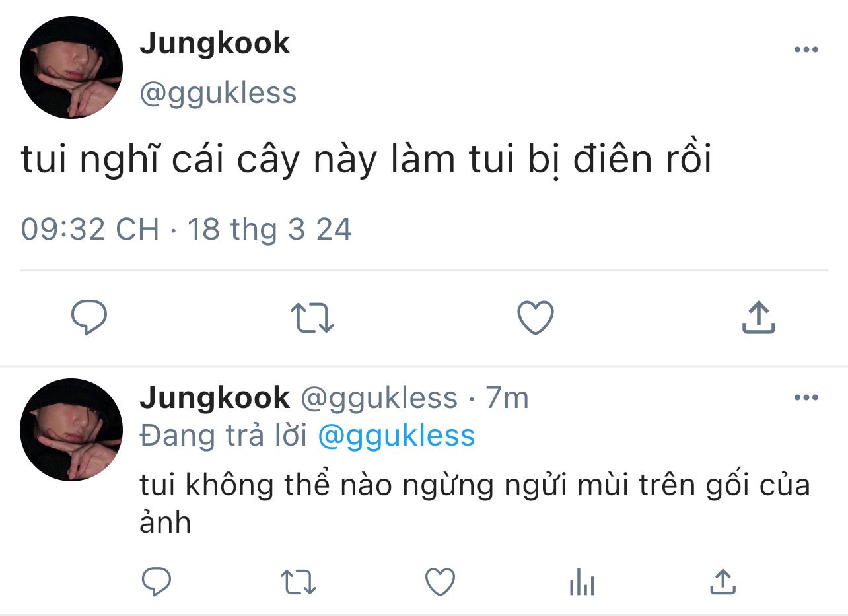Click blue @ggukless mention in reply

point(396,436)
